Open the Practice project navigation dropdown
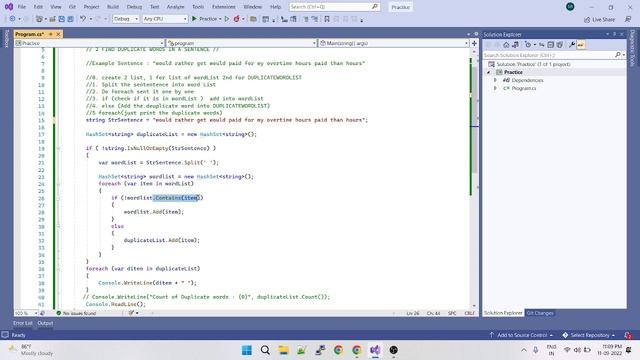640x360 pixels. (x=89, y=43)
